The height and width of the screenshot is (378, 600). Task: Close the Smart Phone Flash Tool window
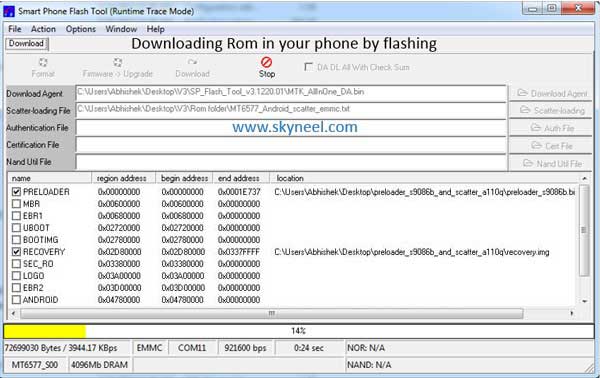(579, 8)
